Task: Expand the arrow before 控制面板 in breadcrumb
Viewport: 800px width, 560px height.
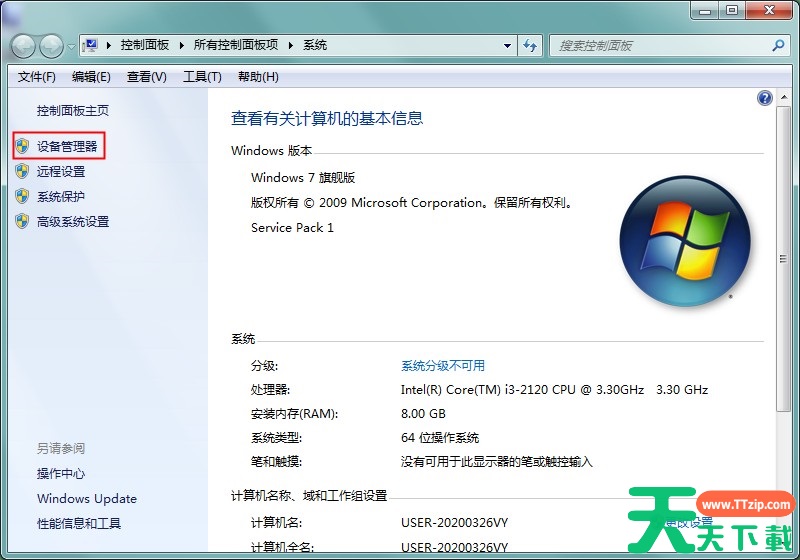Action: click(108, 45)
